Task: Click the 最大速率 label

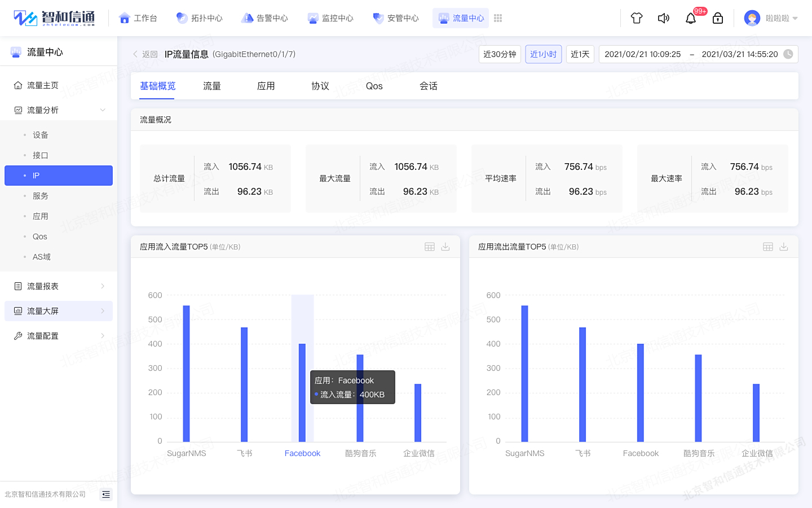Action: click(667, 178)
